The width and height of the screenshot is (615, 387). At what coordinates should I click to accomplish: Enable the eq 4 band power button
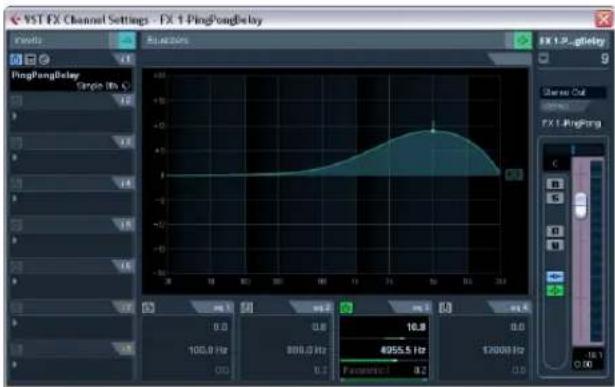pos(445,308)
